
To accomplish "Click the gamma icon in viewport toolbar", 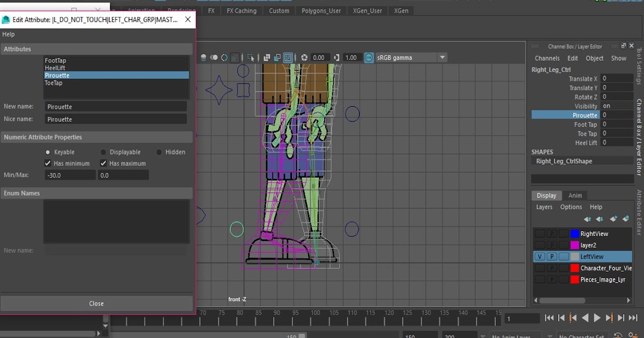I will click(336, 57).
